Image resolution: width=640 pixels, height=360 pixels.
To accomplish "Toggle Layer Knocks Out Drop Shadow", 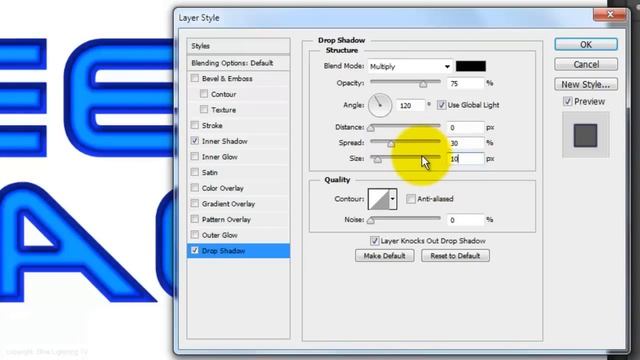I will pyautogui.click(x=374, y=241).
